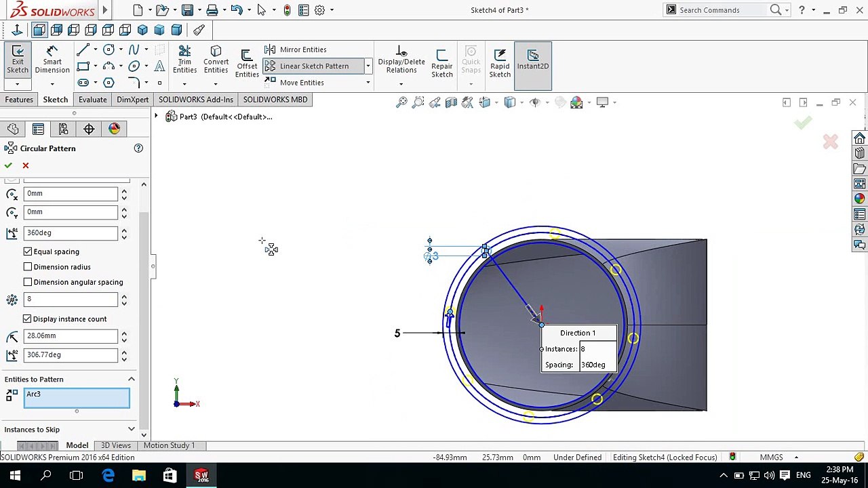
Task: Click the taskbar search icon
Action: click(x=46, y=476)
